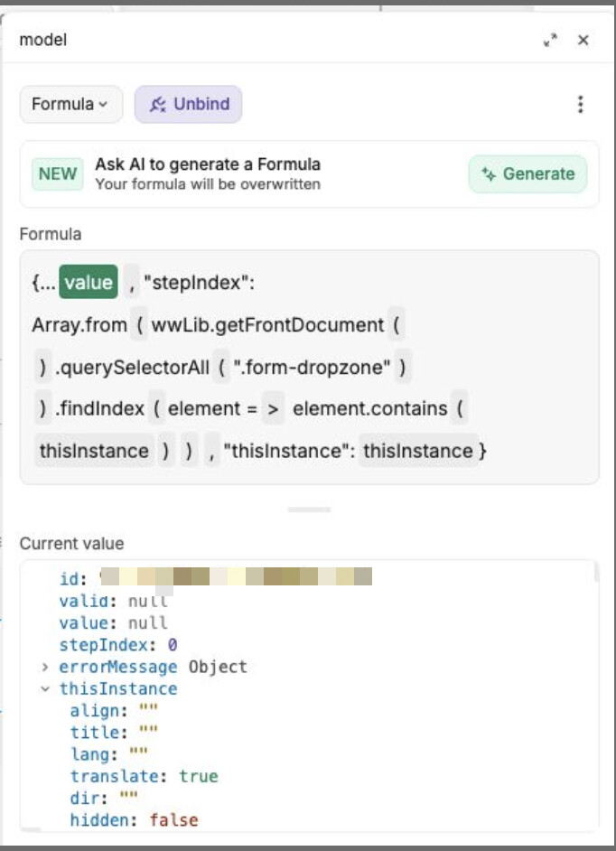Open the Formula type dropdown
Viewport: 616px width, 851px height.
[70, 104]
